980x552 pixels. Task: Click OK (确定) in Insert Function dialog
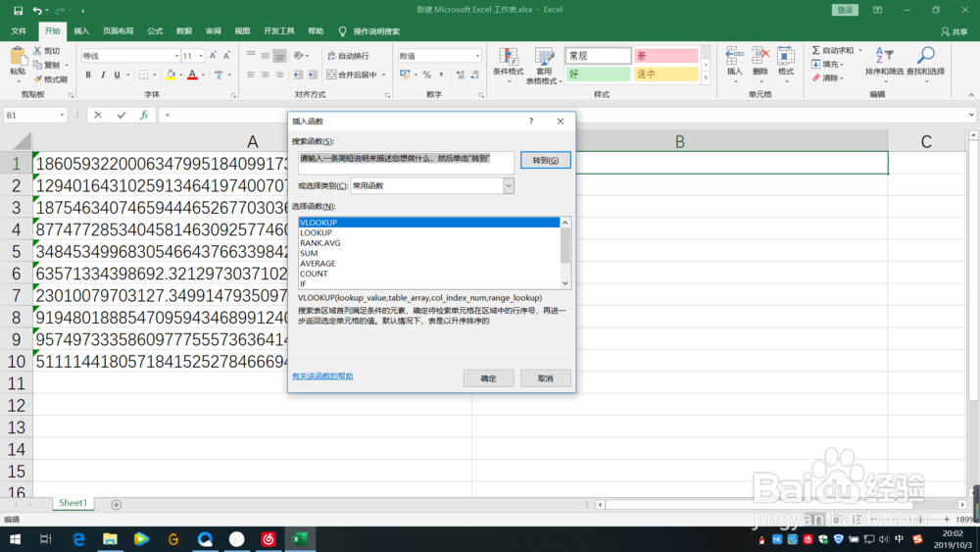tap(488, 378)
